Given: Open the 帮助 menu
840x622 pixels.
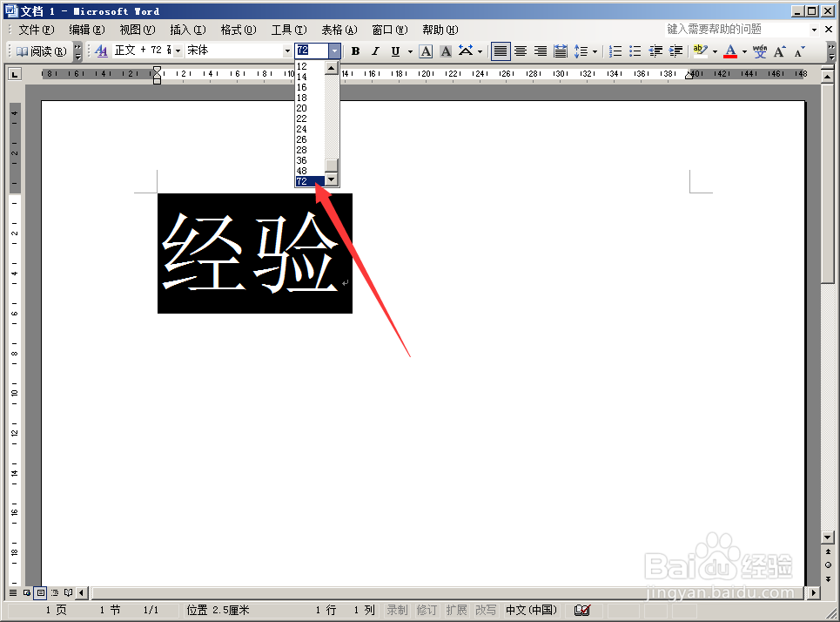Looking at the screenshot, I should pyautogui.click(x=440, y=30).
